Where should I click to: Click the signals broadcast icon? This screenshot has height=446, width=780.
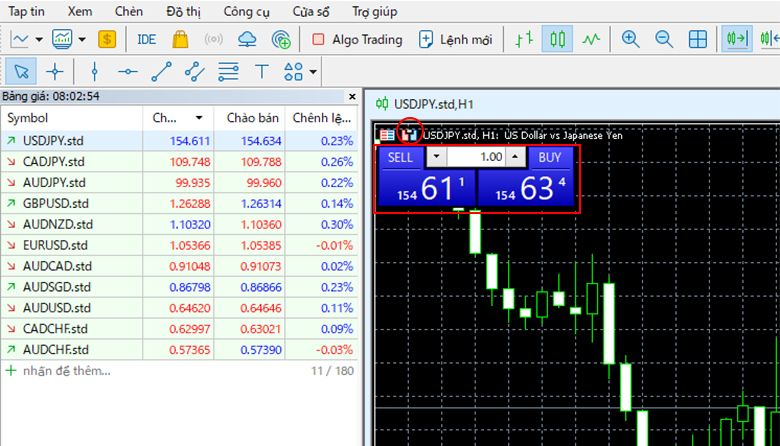point(213,39)
